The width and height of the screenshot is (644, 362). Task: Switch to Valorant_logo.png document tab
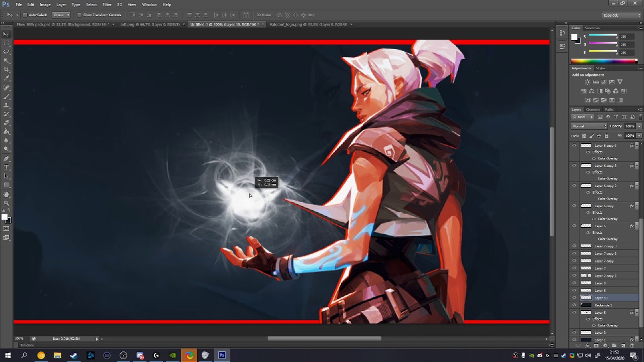tap(308, 24)
